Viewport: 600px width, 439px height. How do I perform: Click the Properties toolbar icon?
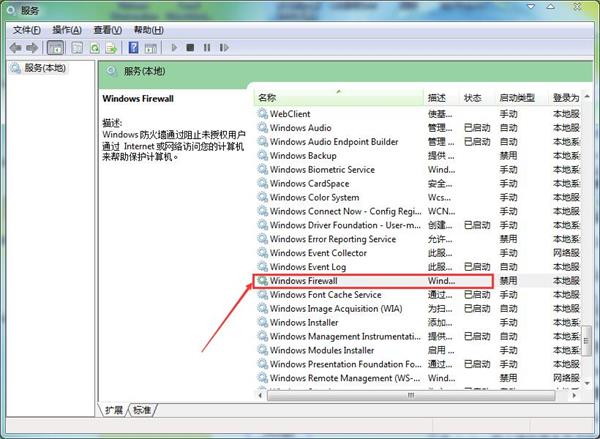[77, 48]
